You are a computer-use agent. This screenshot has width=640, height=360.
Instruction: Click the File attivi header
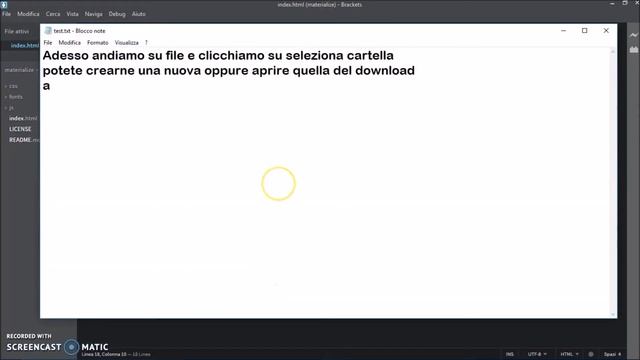click(x=17, y=31)
